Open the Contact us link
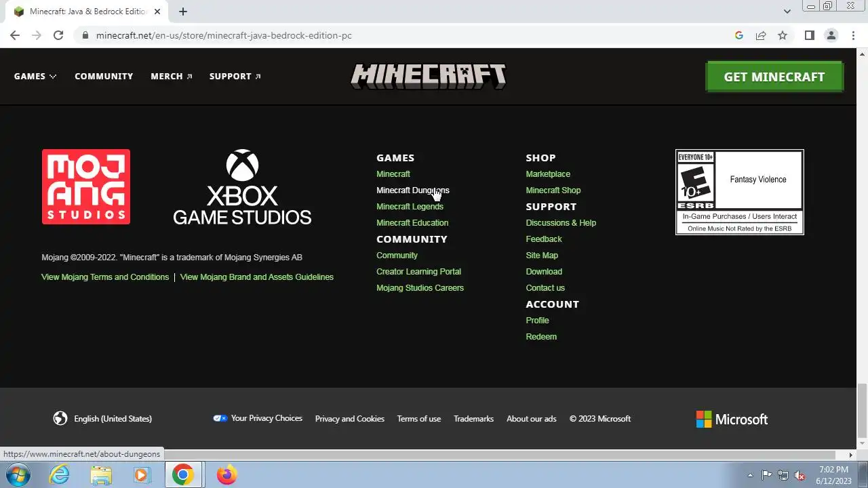Screen dimensions: 868x488 545,288
